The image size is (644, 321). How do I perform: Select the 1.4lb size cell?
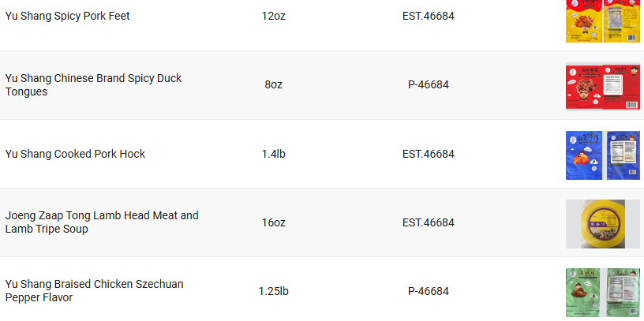274,154
